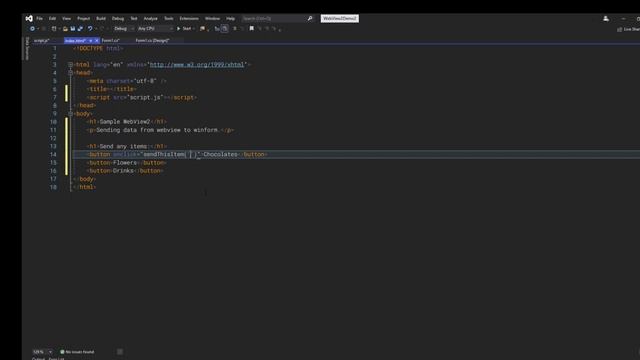640x360 pixels.
Task: Switch to the Form1.cs tab
Action: click(111, 41)
